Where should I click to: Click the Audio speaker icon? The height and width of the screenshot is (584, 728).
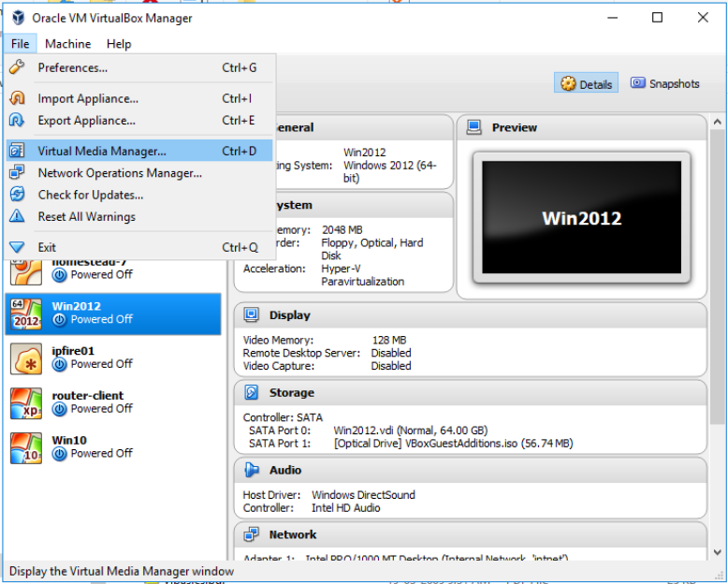(251, 470)
